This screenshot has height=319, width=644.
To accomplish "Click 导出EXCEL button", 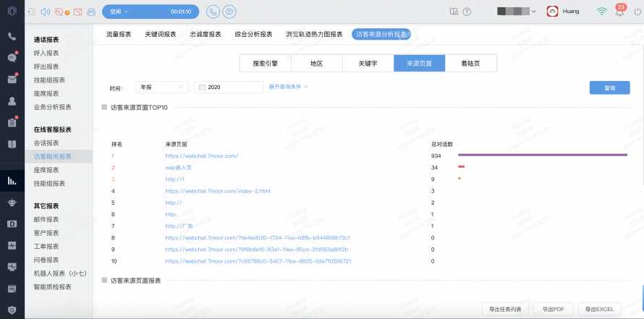I will tap(599, 309).
